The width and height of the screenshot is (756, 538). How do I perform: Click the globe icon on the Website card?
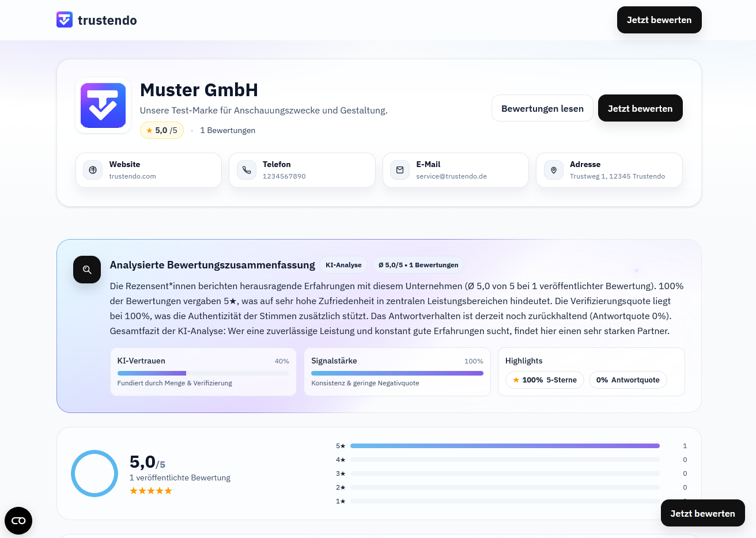[x=92, y=170]
